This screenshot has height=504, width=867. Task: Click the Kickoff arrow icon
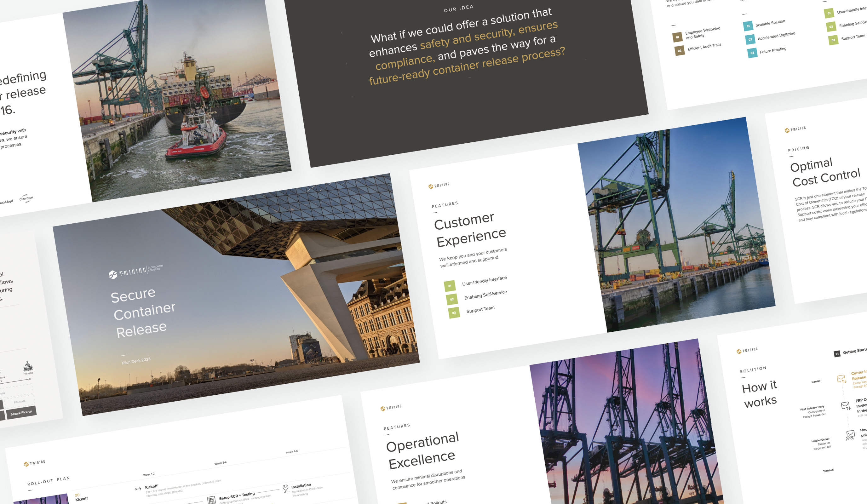coord(138,489)
